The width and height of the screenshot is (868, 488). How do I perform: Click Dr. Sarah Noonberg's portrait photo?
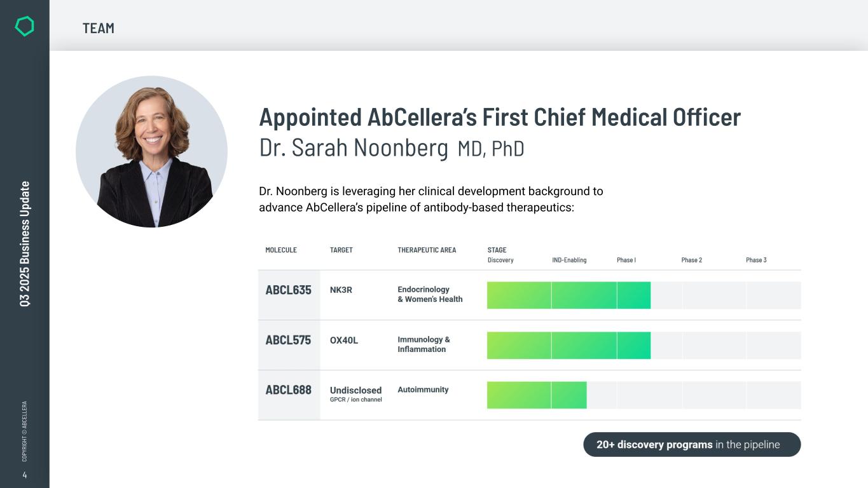151,151
